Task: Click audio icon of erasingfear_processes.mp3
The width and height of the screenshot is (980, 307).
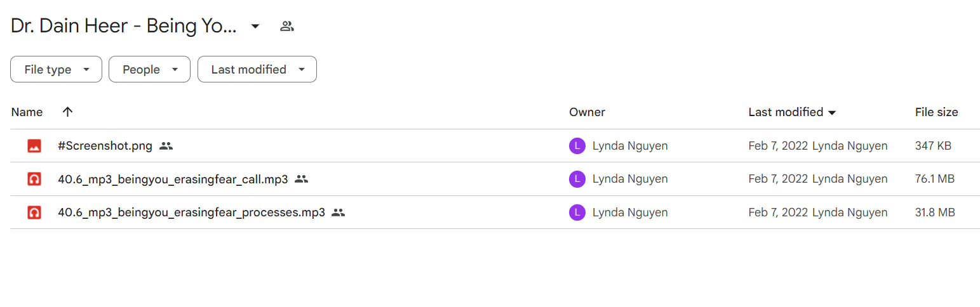Action: (34, 212)
